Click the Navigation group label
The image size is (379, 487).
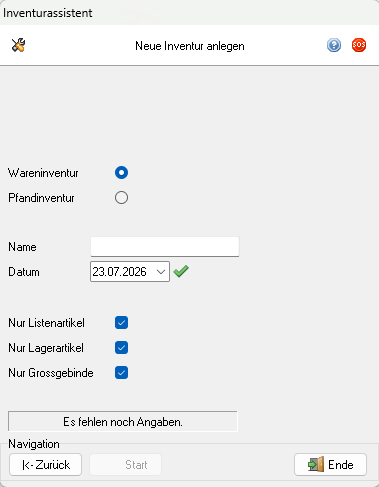(x=34, y=444)
